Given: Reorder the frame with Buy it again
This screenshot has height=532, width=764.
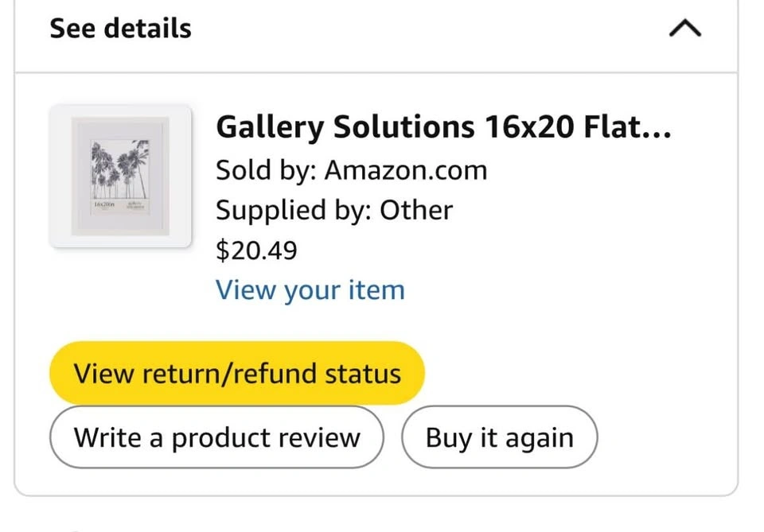Looking at the screenshot, I should coord(499,437).
